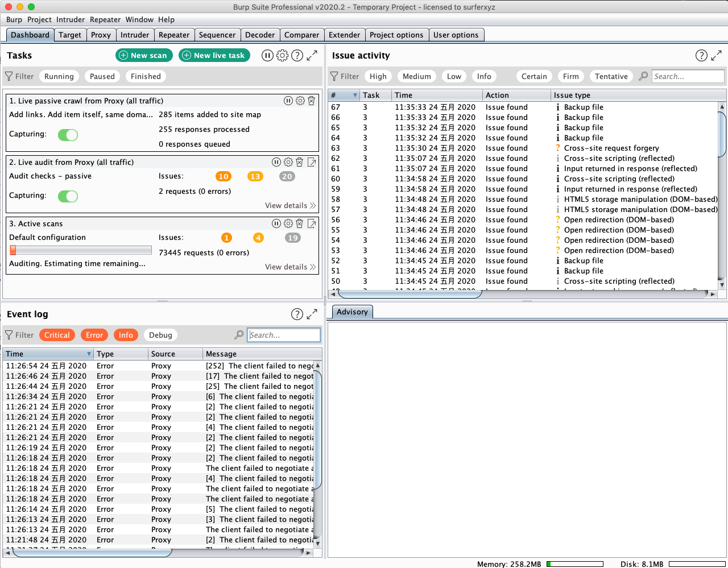This screenshot has height=568, width=728.
Task: Focus the Issue activity search field
Action: (688, 76)
